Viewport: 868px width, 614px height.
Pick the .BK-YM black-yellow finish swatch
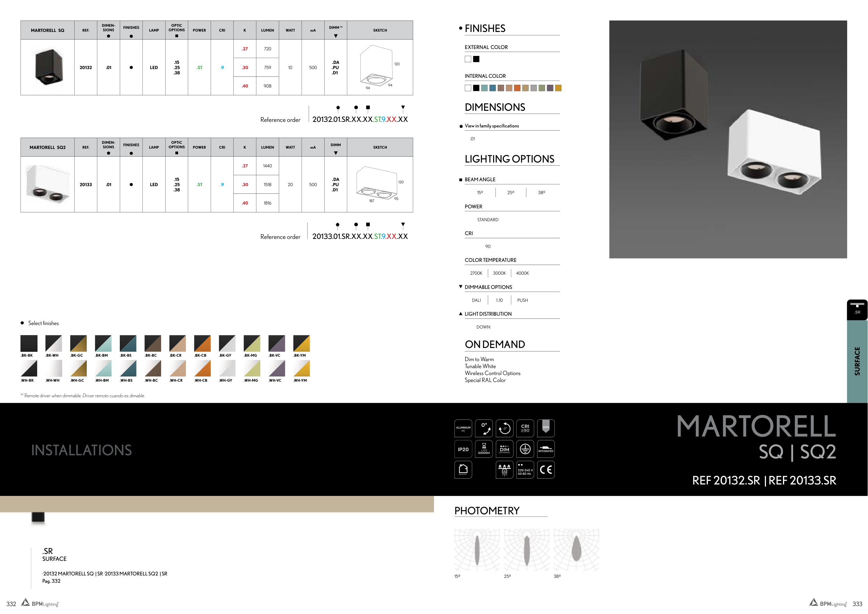tap(301, 343)
